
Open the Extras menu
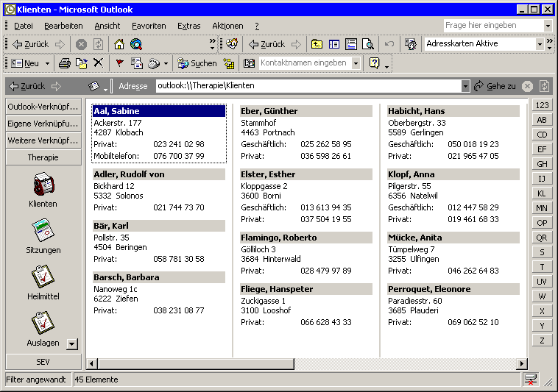pyautogui.click(x=189, y=26)
